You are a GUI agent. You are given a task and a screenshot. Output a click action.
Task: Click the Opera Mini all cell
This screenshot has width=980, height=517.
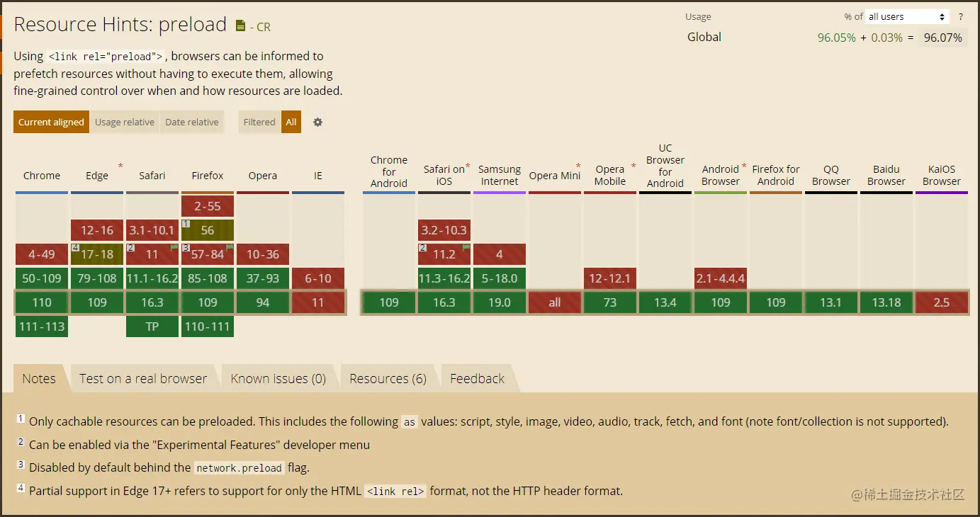click(555, 302)
